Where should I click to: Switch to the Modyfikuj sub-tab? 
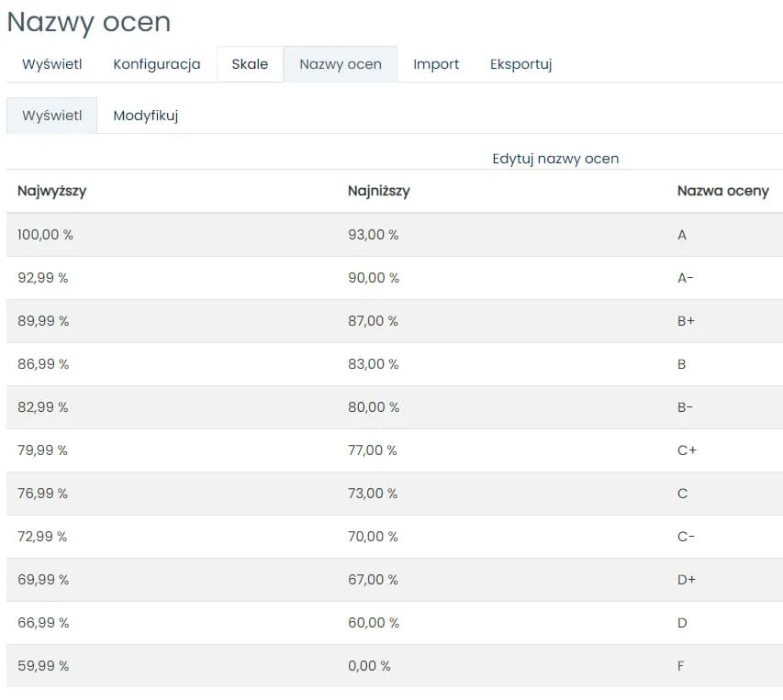pos(145,116)
